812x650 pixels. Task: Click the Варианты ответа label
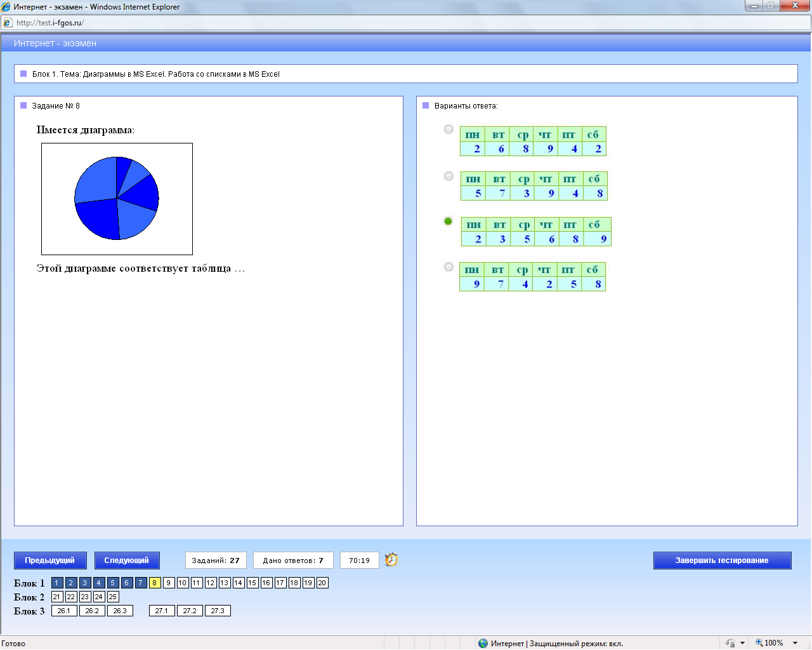point(466,106)
